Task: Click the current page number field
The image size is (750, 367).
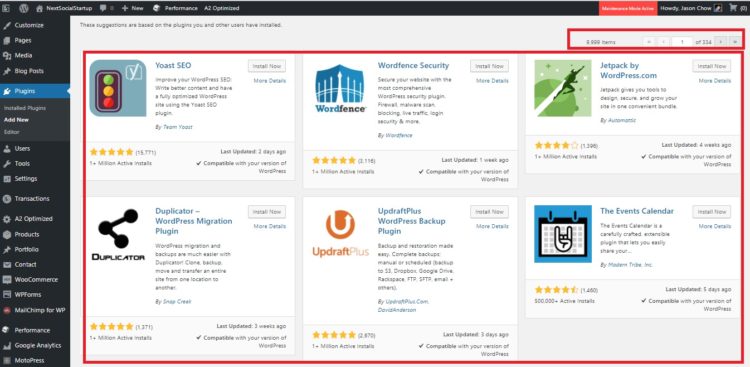Action: pos(682,42)
